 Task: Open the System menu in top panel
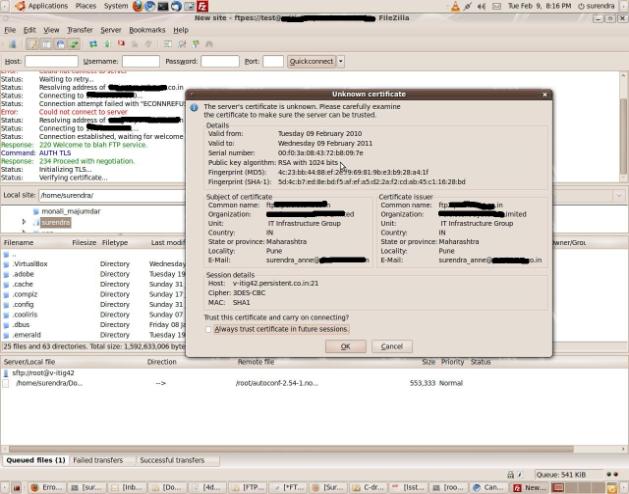pos(116,6)
